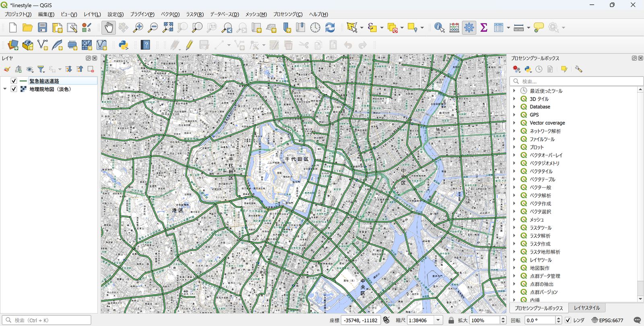Open the measure tool dropdown arrow
The height and width of the screenshot is (326, 644).
528,28
